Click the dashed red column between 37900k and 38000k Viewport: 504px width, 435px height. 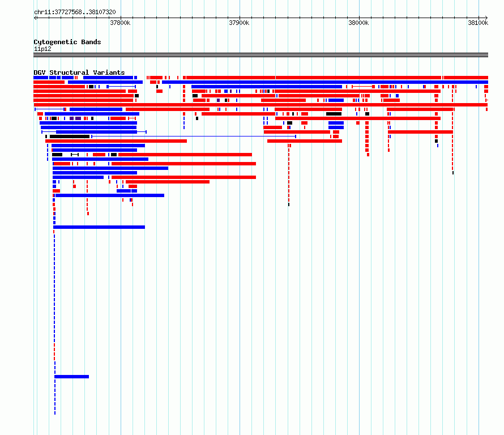tap(289, 175)
